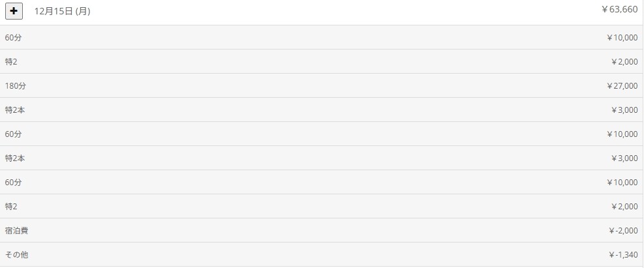Select the topmost 60分 row label
Image resolution: width=644 pixels, height=268 pixels.
pos(13,38)
